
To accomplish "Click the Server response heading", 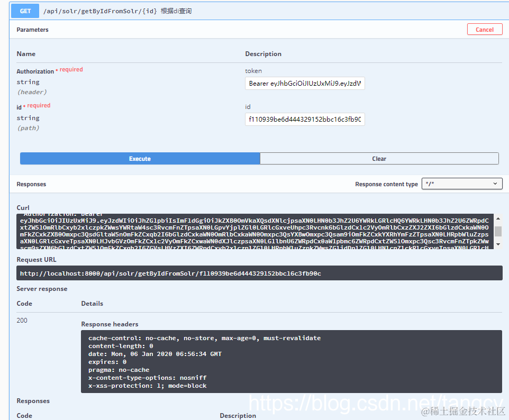I will 42,289.
